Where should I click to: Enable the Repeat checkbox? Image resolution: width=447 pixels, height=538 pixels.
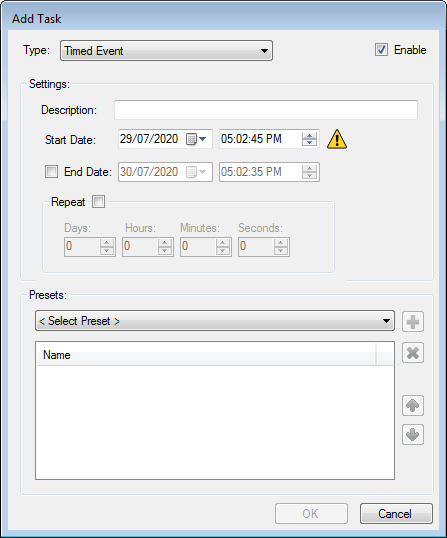[98, 202]
